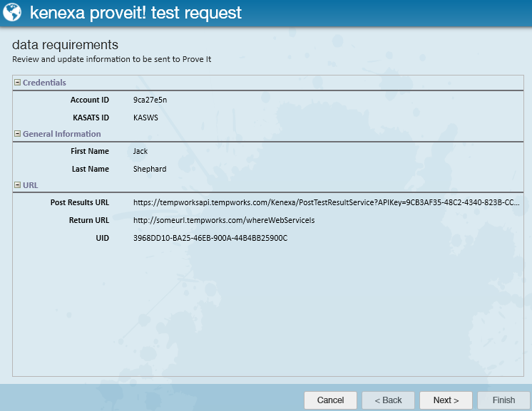
Task: Select the UID value 3968DD10
Action: tap(210, 238)
